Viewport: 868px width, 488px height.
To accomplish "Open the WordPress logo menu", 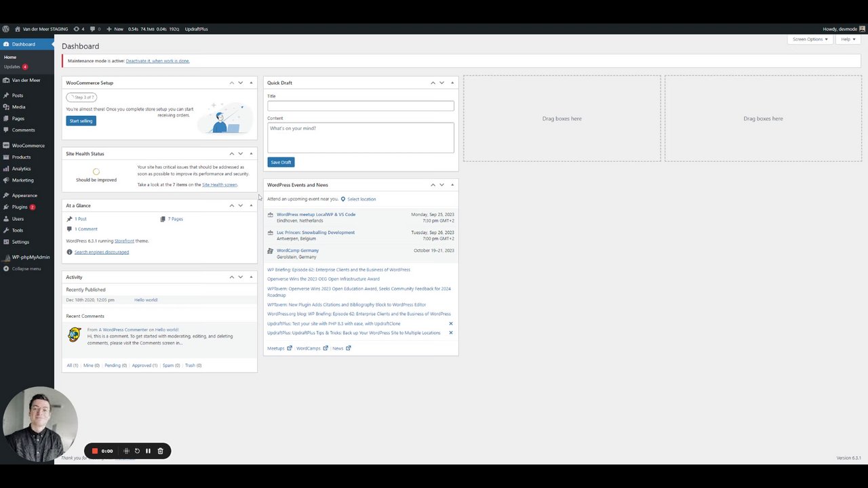I will [x=5, y=29].
